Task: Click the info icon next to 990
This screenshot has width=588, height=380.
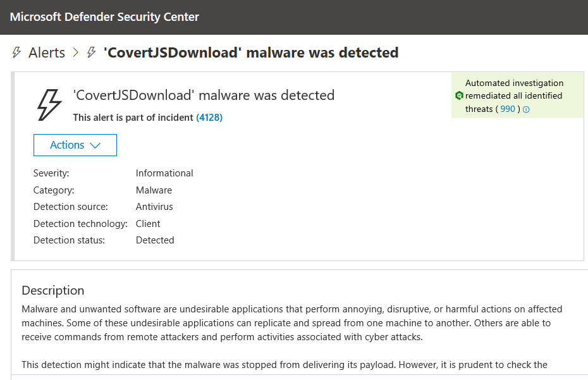Action: click(x=526, y=109)
